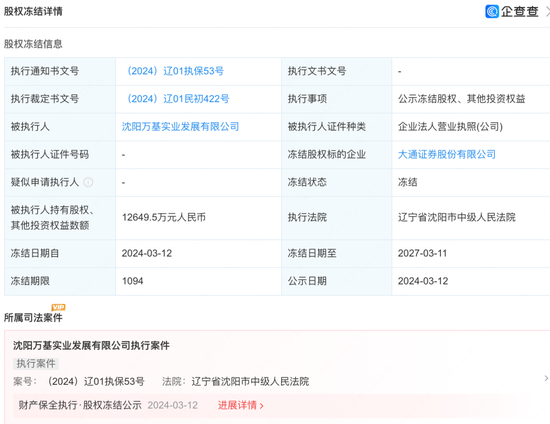This screenshot has height=424, width=550.
Task: Click the case number in the card's 案号 line
Action: [95, 382]
